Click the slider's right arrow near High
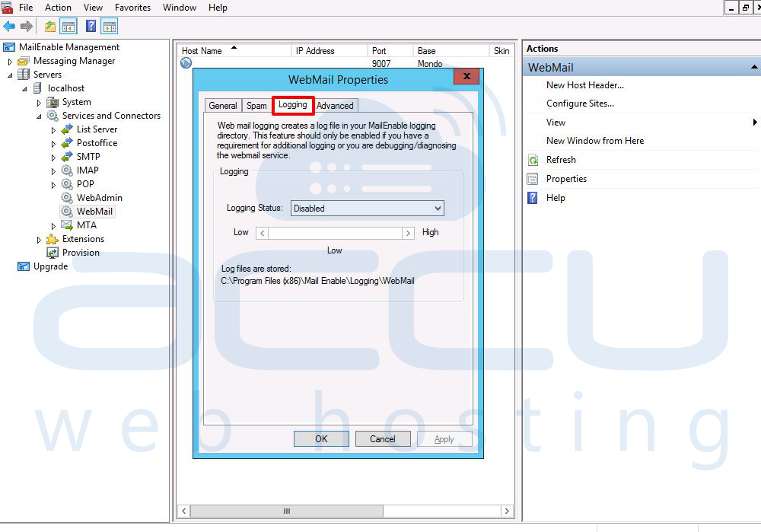 pos(408,233)
